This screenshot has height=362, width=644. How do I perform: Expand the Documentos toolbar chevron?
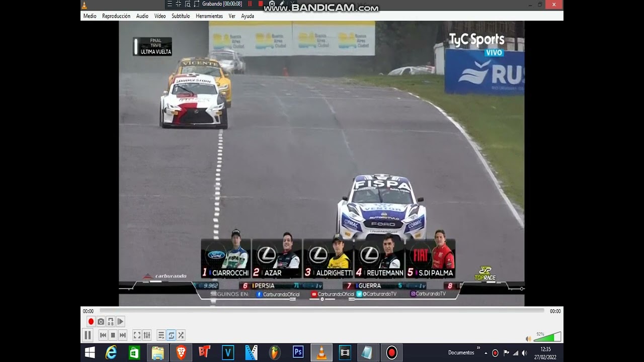(478, 348)
